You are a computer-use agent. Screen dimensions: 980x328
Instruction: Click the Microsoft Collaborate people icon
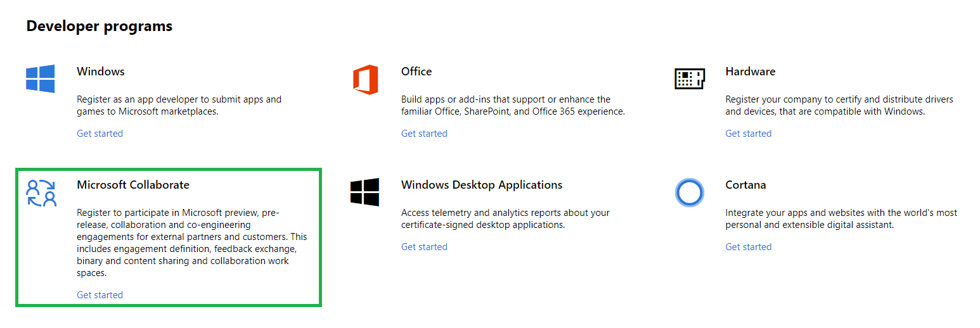(41, 193)
